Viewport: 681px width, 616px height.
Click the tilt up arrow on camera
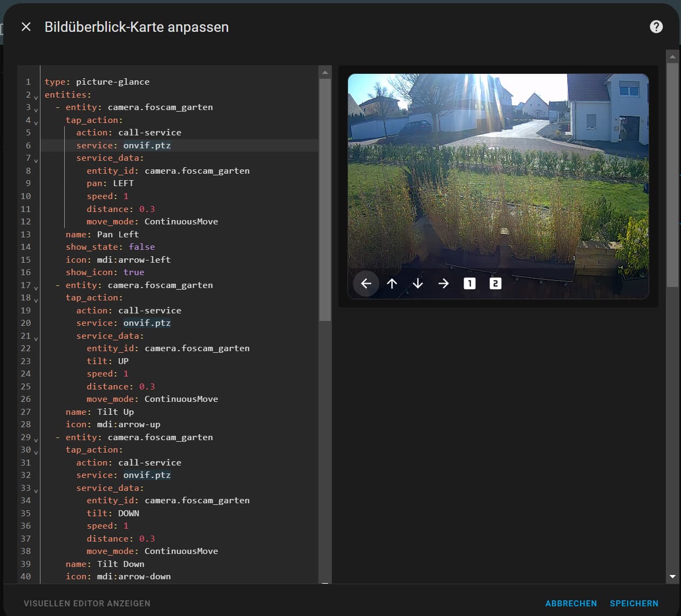392,283
